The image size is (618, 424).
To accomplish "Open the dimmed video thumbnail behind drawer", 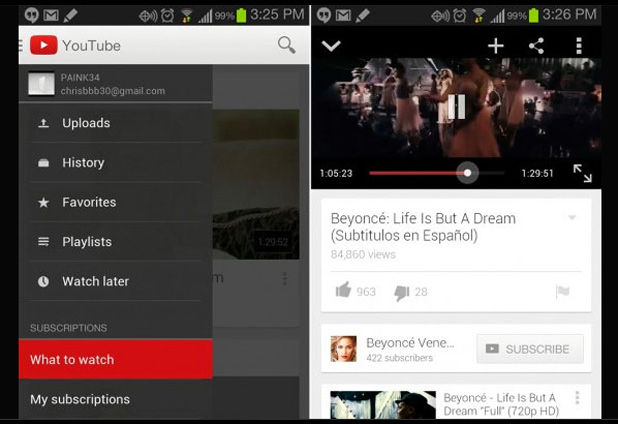I will pyautogui.click(x=256, y=184).
